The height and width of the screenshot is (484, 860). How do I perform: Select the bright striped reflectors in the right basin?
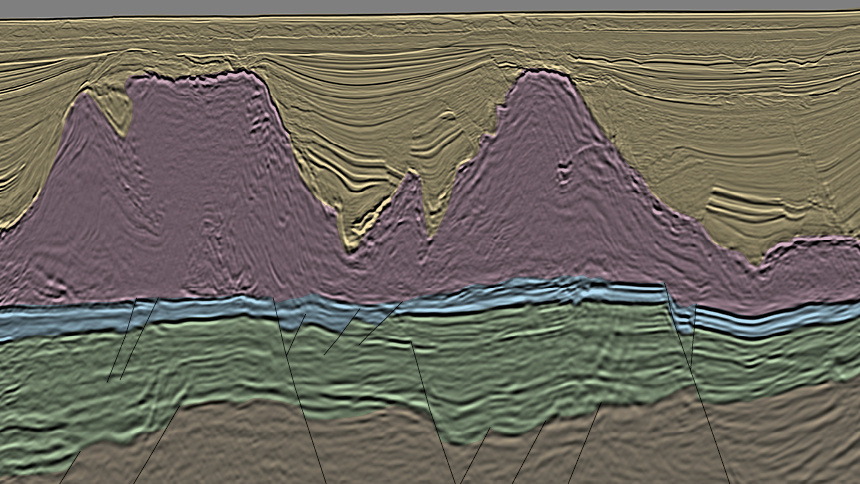pos(745,205)
